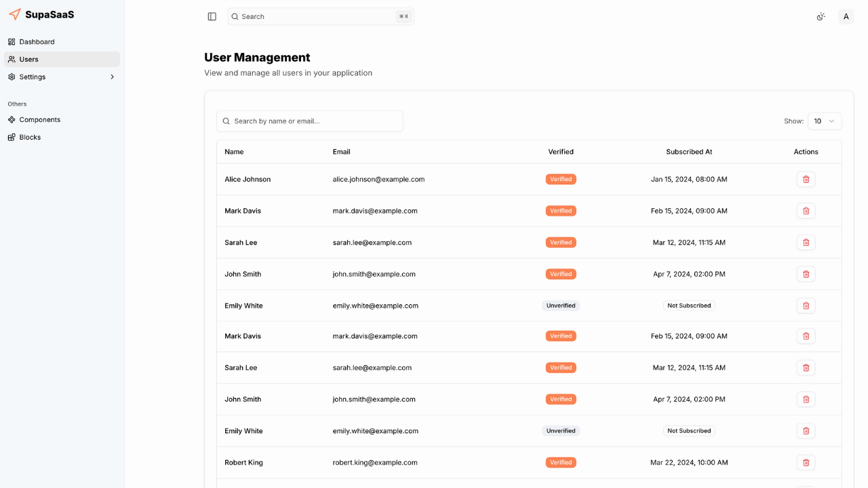Viewport: 868px width, 488px height.
Task: Collapse the sidebar with the panel icon
Action: tap(212, 16)
